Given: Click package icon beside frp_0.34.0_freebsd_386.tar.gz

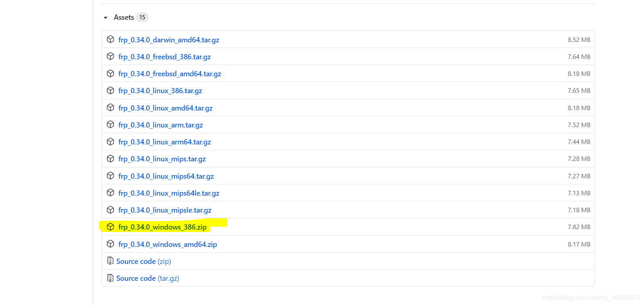Looking at the screenshot, I should coord(110,56).
